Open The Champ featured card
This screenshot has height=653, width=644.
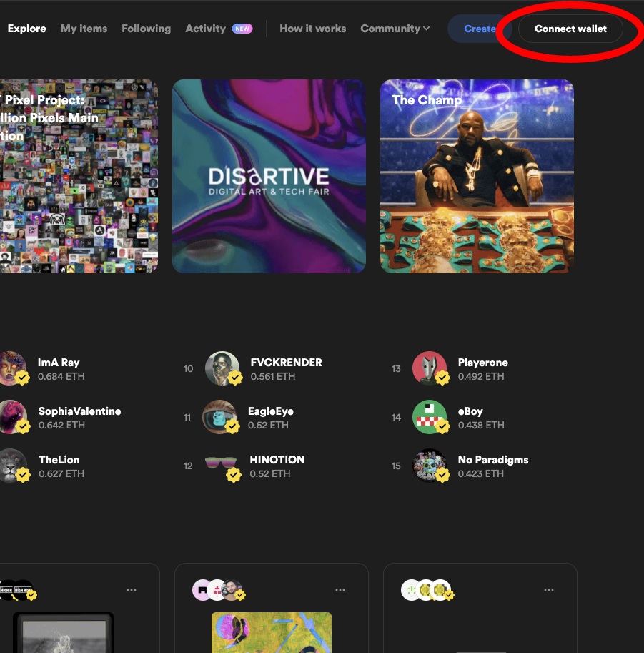[x=477, y=176]
